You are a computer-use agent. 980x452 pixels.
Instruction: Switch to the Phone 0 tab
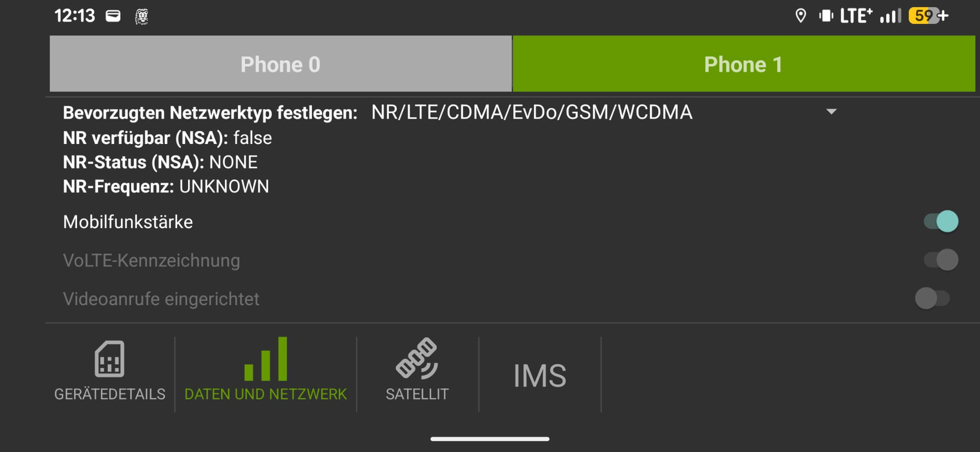tap(281, 64)
